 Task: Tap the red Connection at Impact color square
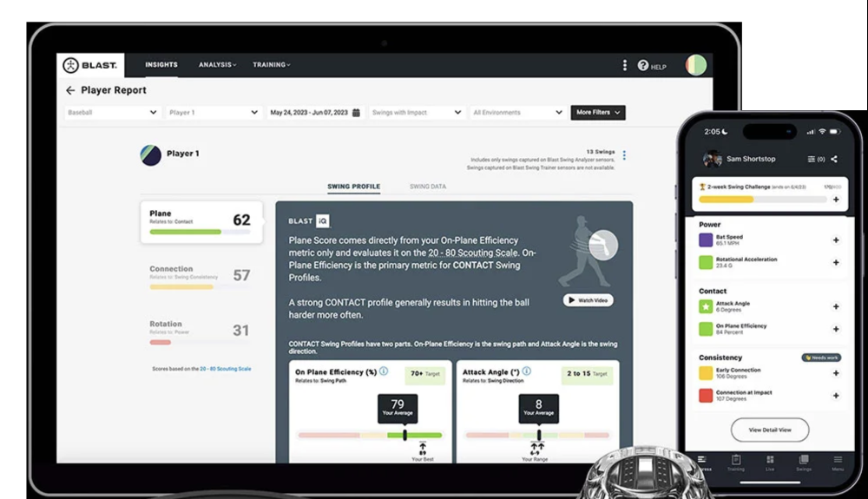[x=706, y=396]
